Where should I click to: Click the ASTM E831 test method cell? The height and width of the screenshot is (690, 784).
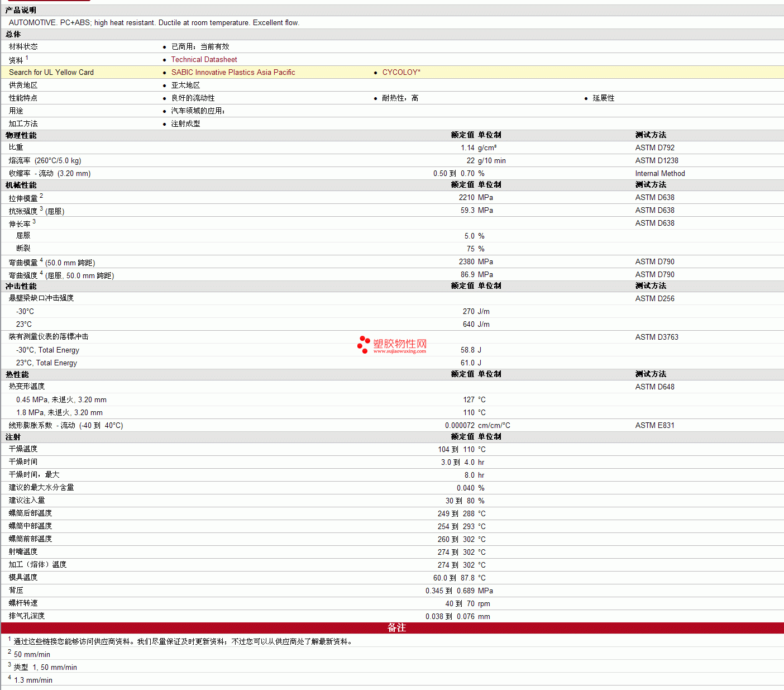tap(654, 425)
